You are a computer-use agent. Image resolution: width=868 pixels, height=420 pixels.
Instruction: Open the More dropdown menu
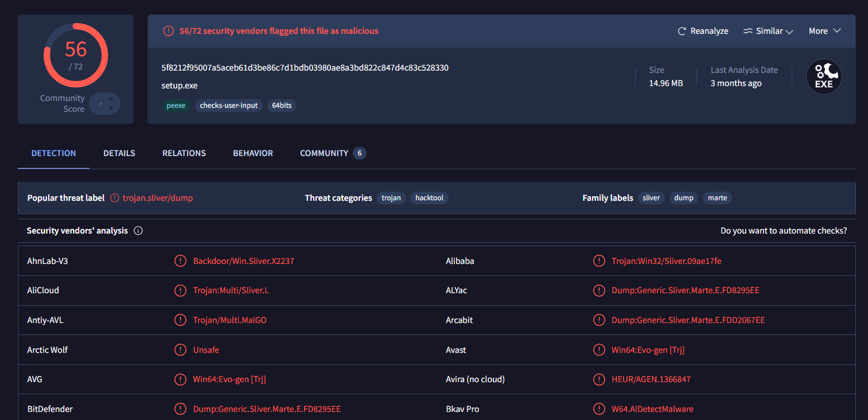(x=824, y=31)
